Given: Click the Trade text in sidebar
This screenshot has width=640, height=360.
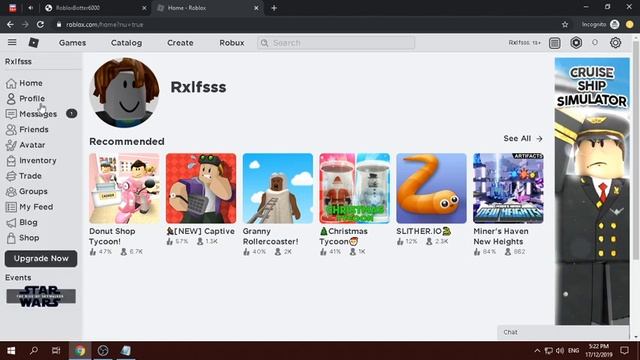Looking at the screenshot, I should tap(30, 176).
